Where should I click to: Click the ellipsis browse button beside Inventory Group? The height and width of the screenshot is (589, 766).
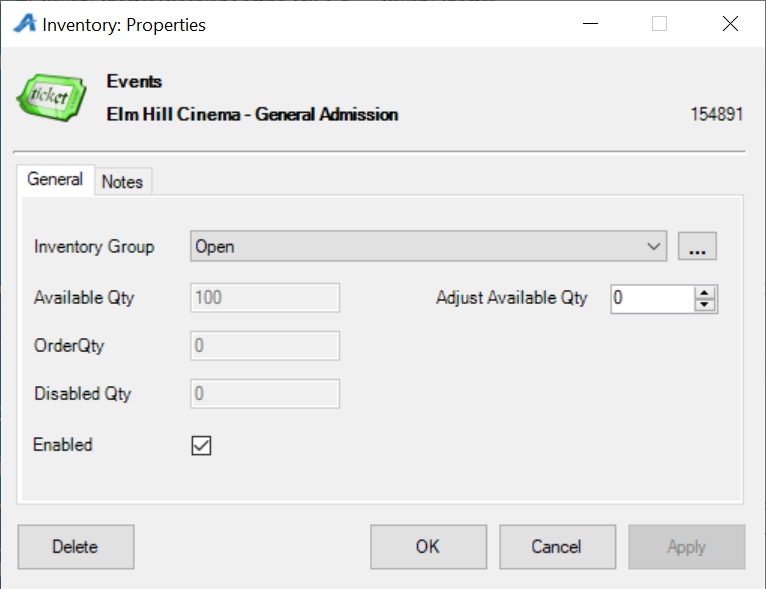point(697,246)
